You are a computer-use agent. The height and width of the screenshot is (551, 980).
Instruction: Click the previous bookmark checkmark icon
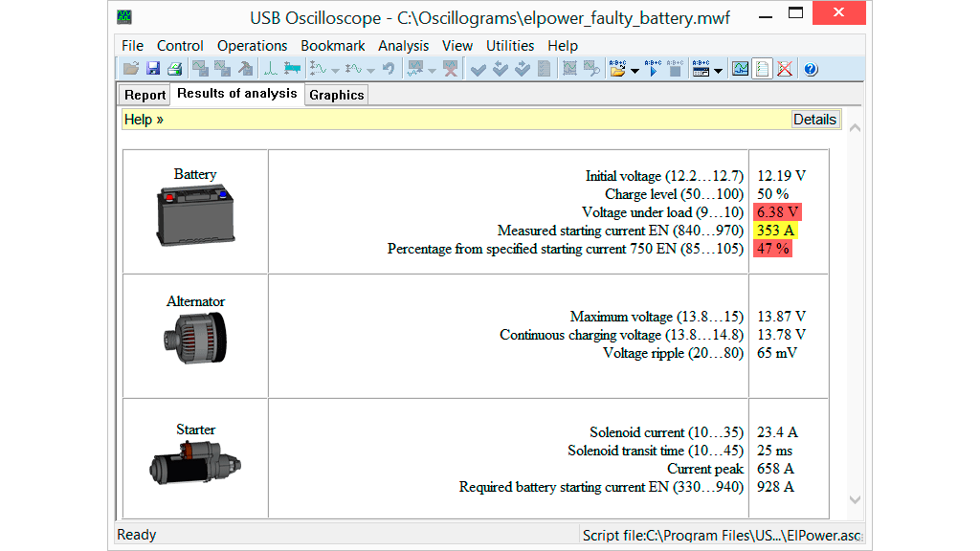point(500,69)
